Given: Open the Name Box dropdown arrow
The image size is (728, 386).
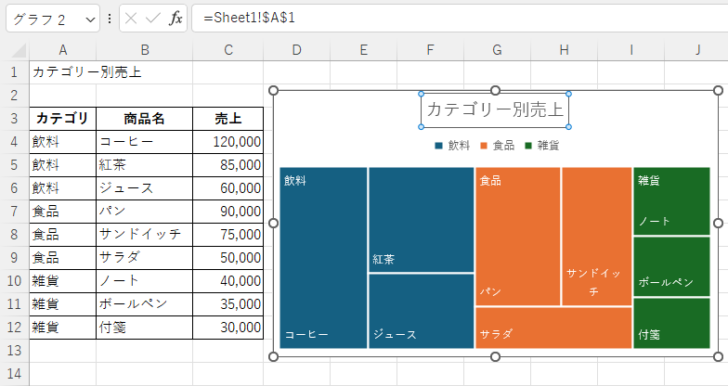Looking at the screenshot, I should pyautogui.click(x=90, y=19).
